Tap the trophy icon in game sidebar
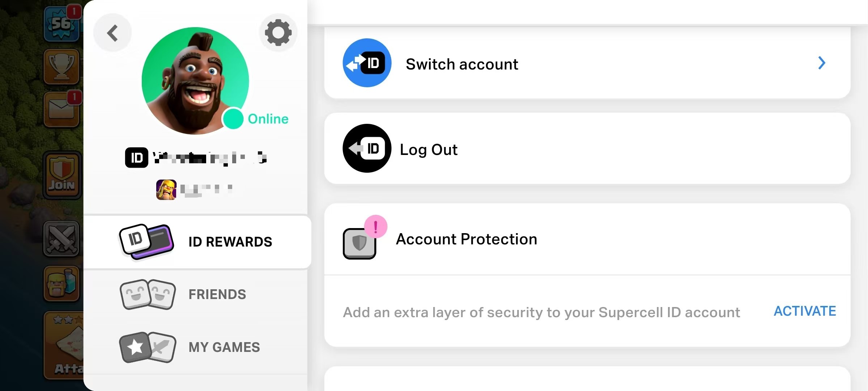 pyautogui.click(x=61, y=67)
